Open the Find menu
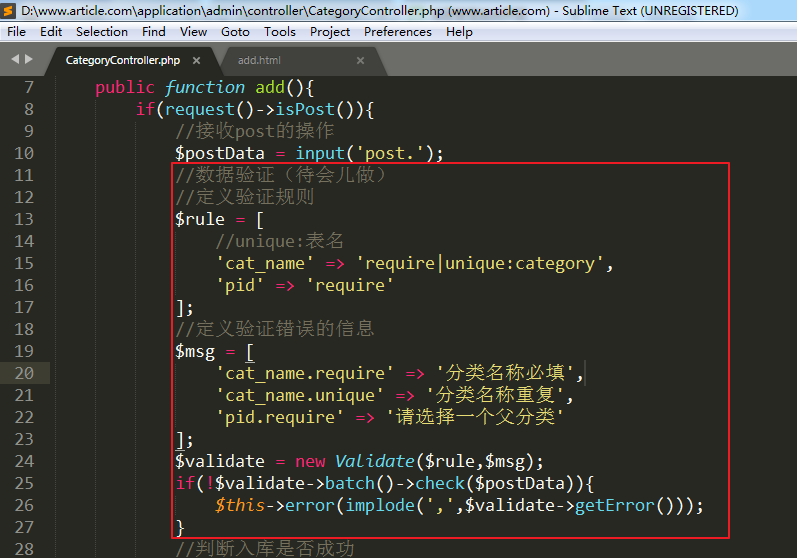Viewport: 797px width, 558px height. pos(153,31)
